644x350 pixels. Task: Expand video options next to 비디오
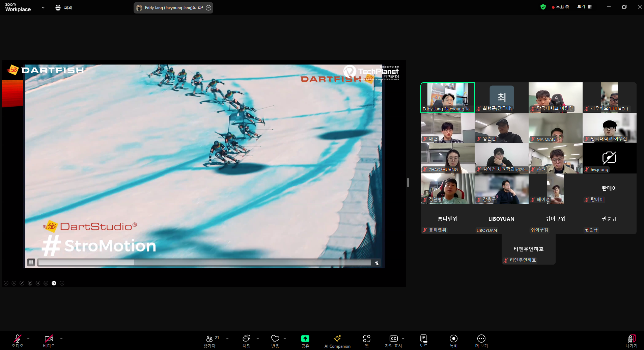(x=61, y=339)
